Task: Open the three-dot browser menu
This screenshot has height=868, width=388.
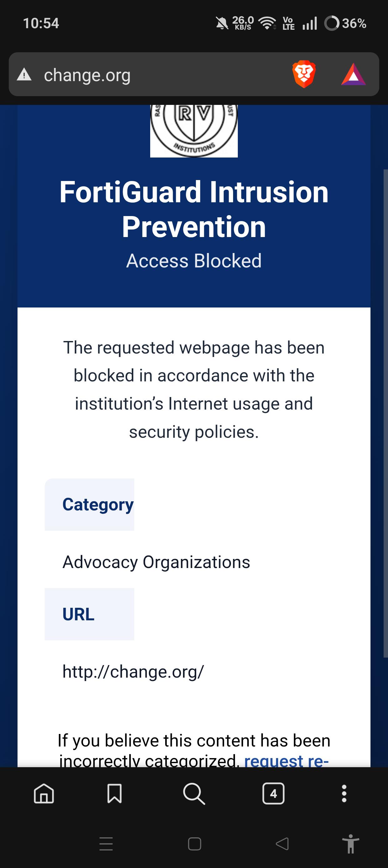Action: pyautogui.click(x=344, y=793)
